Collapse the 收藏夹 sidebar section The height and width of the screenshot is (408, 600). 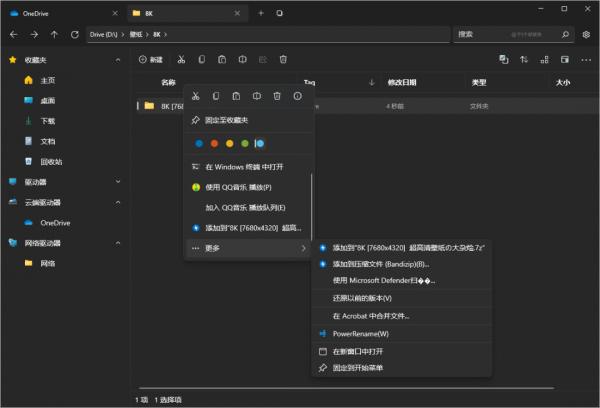click(x=118, y=60)
